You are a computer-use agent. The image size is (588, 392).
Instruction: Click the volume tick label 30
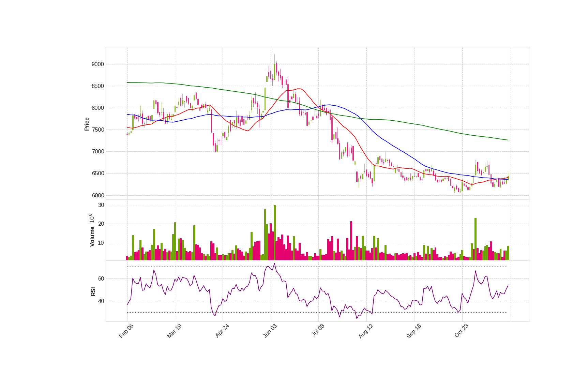(x=101, y=205)
